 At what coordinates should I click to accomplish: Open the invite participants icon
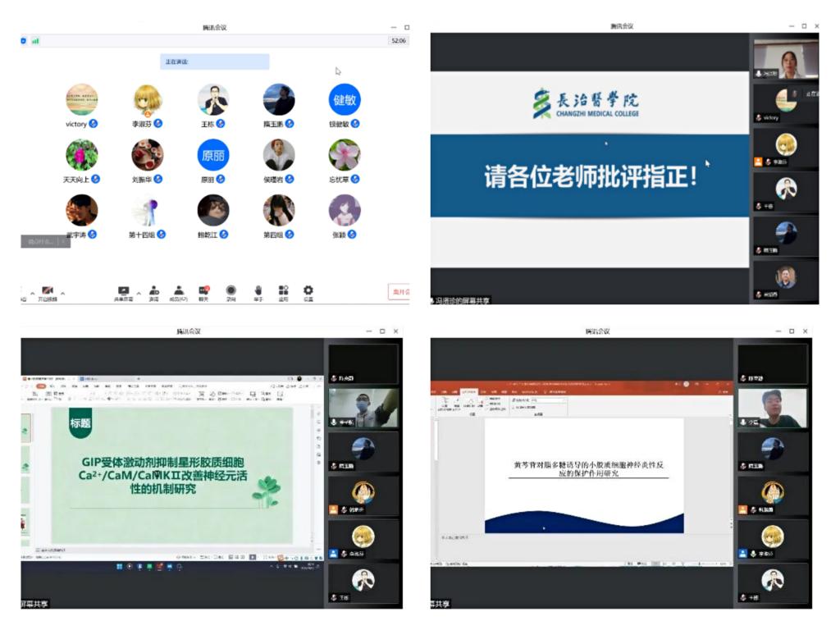pyautogui.click(x=153, y=290)
